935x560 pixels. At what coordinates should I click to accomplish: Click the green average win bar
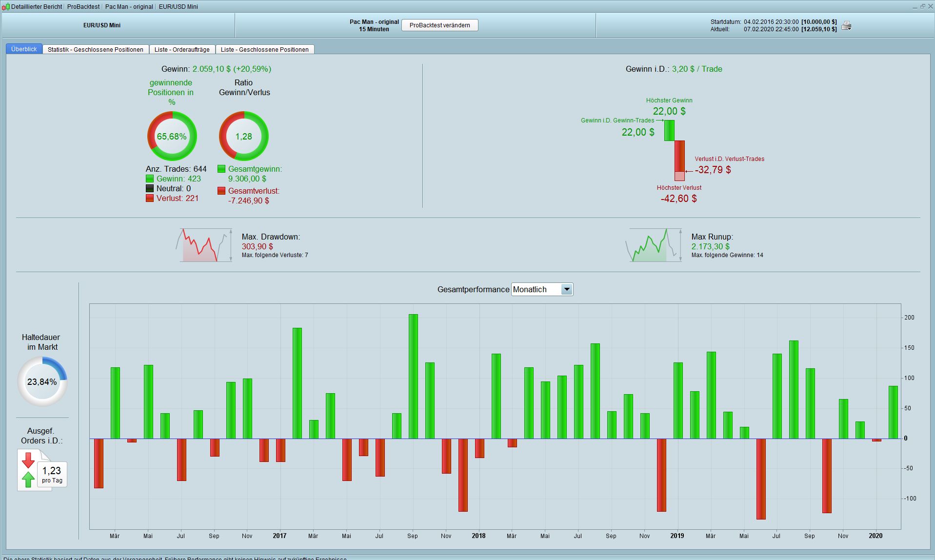click(x=669, y=130)
